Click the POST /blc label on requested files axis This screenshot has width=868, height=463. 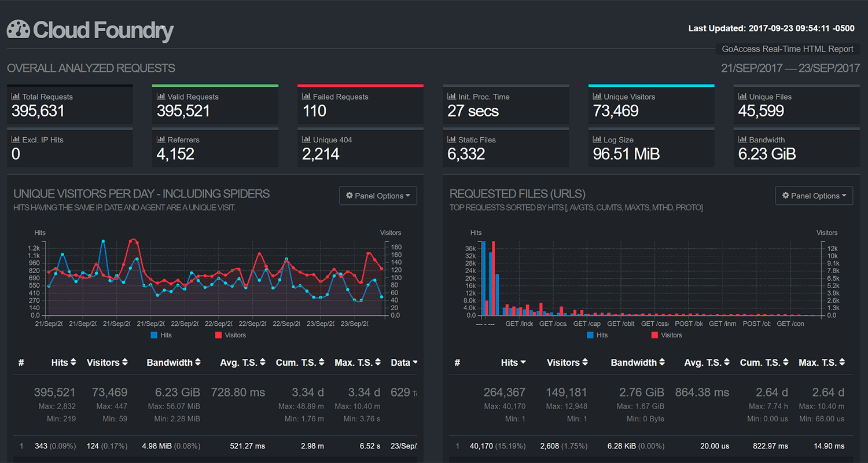click(x=689, y=324)
